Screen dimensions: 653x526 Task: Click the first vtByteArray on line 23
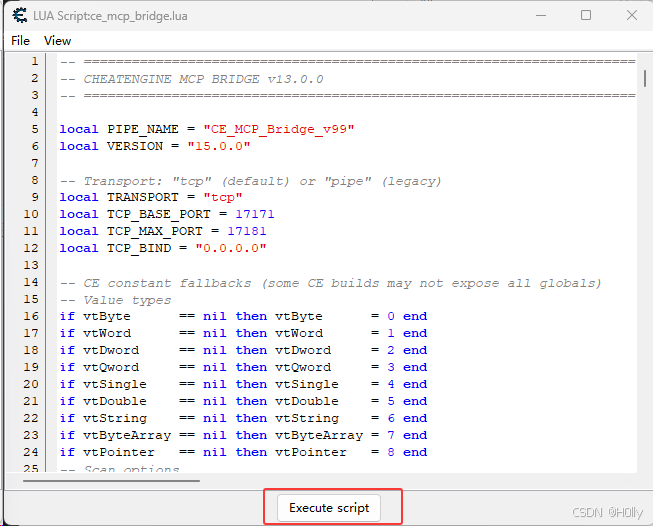point(127,435)
